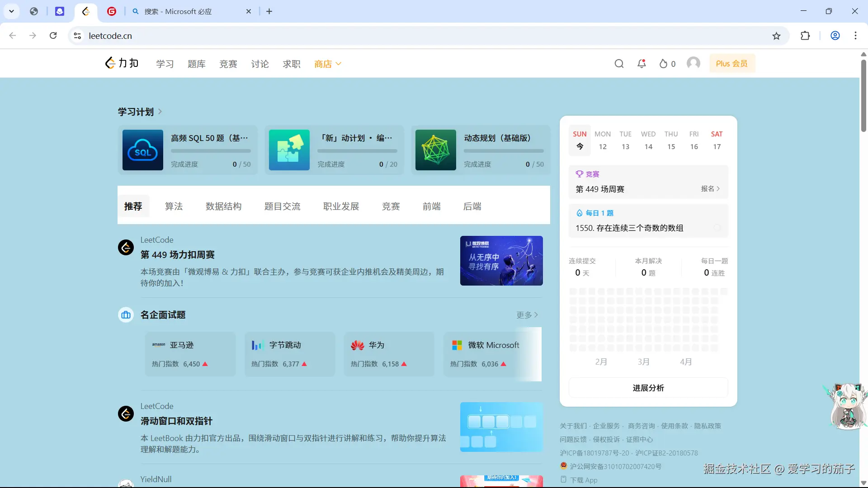Reload the page
868x488 pixels.
click(x=53, y=36)
